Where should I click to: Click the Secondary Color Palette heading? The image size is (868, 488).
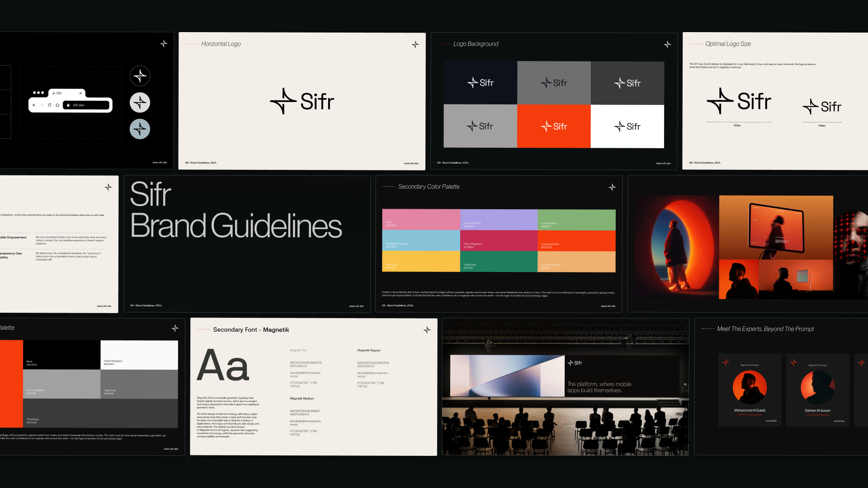(x=429, y=187)
